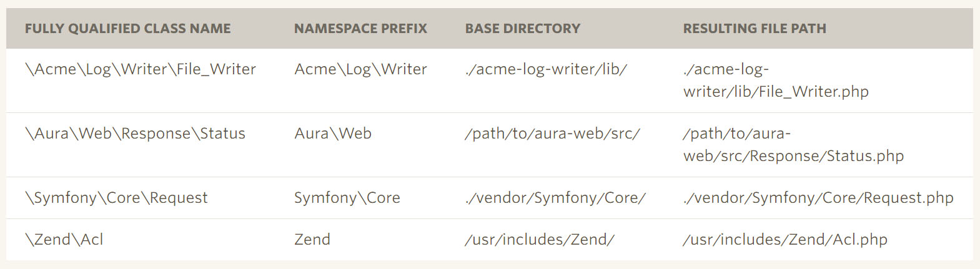Click the Resulting File Path header
This screenshot has height=269, width=980.
(x=754, y=29)
